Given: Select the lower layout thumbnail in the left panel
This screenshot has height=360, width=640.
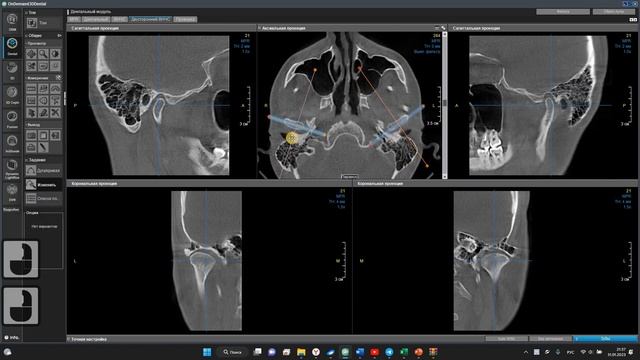Looking at the screenshot, I should pyautogui.click(x=21, y=306).
